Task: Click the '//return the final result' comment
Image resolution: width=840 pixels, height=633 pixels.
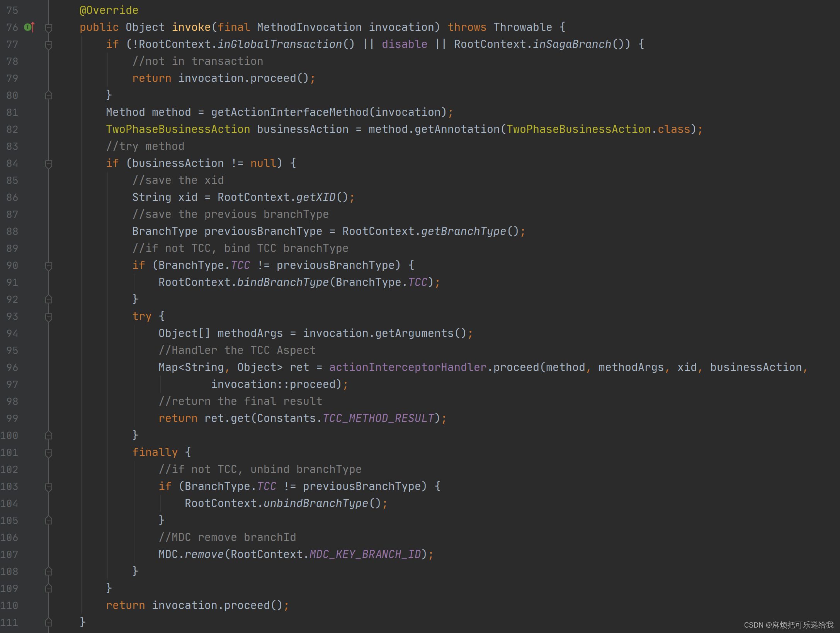Action: [240, 402]
